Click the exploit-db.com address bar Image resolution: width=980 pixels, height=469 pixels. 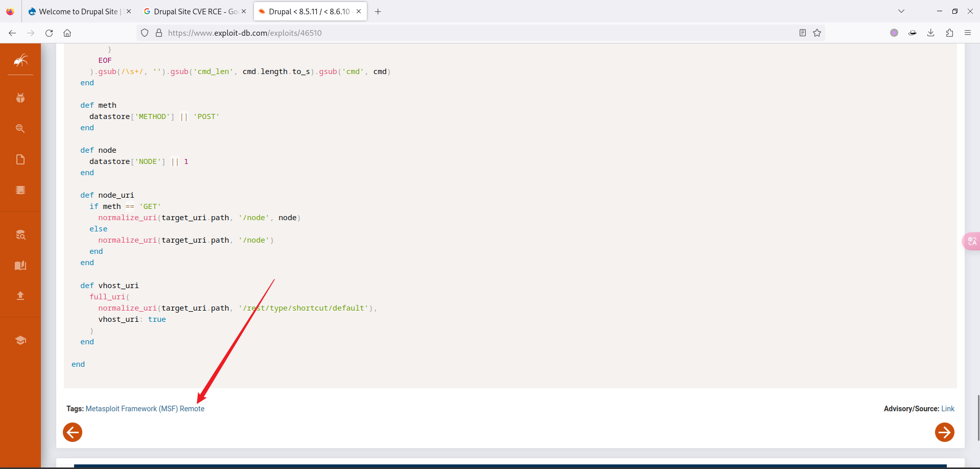480,33
